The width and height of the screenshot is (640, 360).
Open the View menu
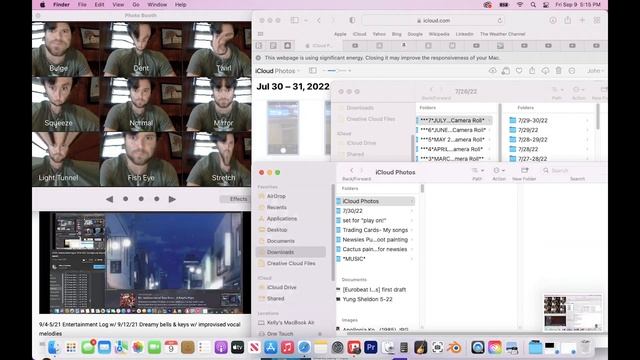pos(118,4)
